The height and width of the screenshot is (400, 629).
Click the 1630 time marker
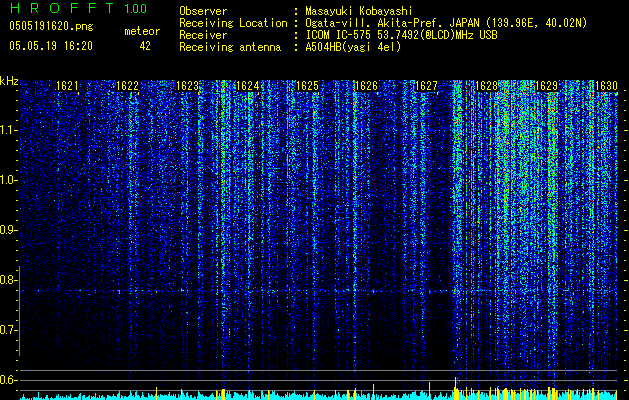(x=606, y=86)
